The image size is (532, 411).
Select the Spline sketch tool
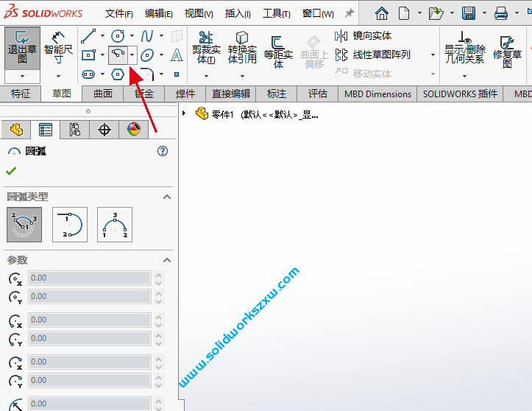tap(147, 35)
